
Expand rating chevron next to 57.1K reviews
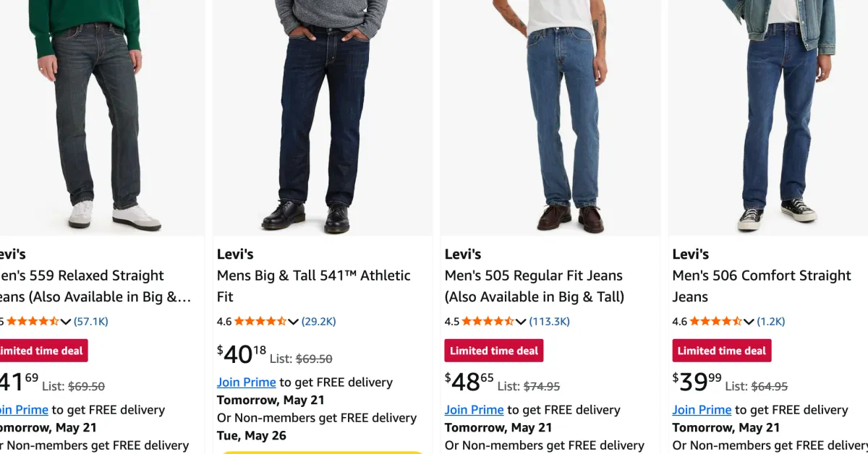(65, 322)
